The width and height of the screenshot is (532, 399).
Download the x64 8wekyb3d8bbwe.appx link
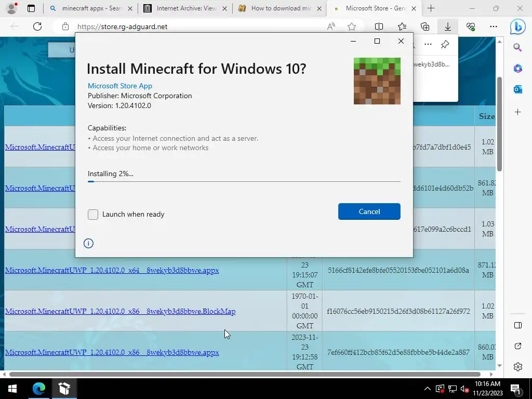(112, 270)
